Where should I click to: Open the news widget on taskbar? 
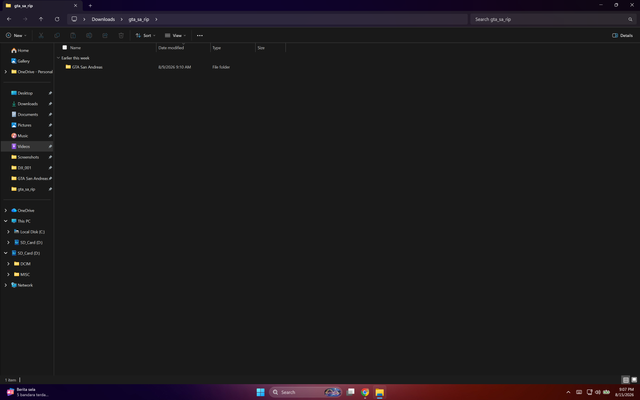(27, 392)
